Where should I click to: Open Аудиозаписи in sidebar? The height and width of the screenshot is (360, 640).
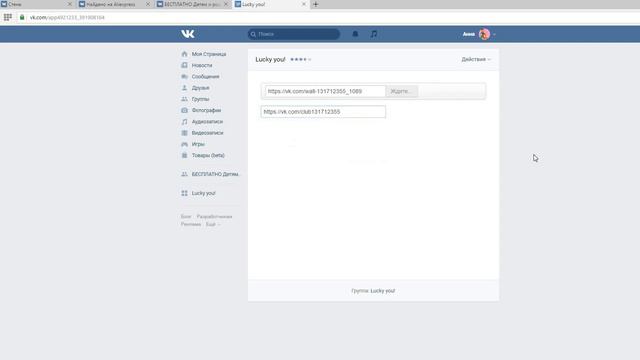click(x=207, y=122)
